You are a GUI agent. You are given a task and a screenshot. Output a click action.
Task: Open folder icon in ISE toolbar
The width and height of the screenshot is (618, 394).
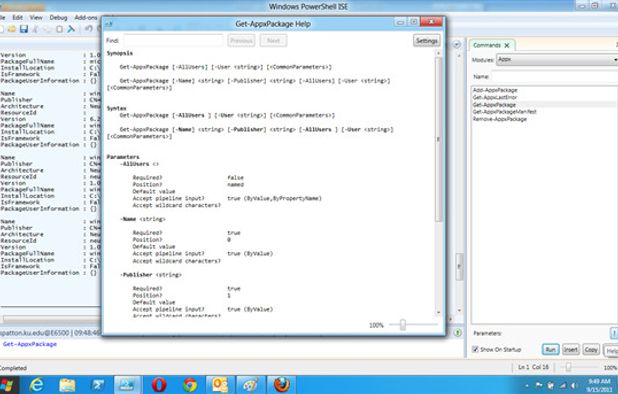(x=11, y=29)
